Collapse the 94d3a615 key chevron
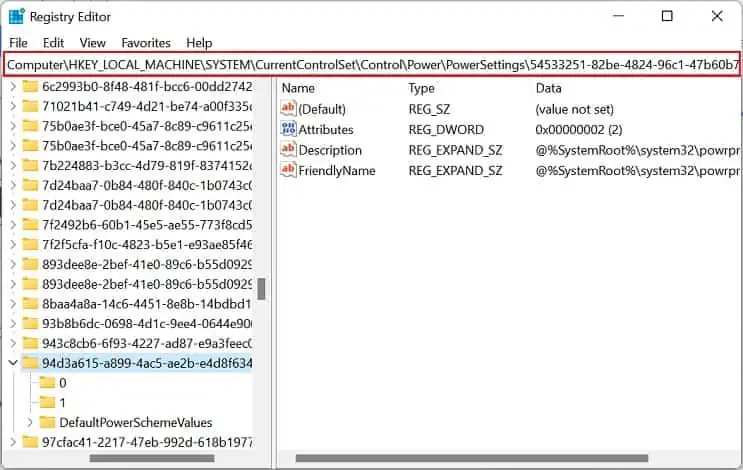Viewport: 743px width, 470px height. pos(13,363)
